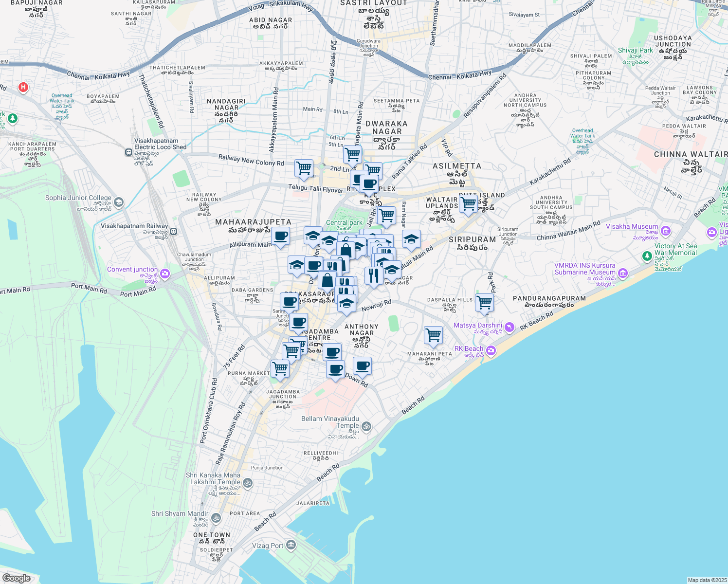
Task: Click the dolphin icon at Matsya Darshini
Action: (x=510, y=328)
